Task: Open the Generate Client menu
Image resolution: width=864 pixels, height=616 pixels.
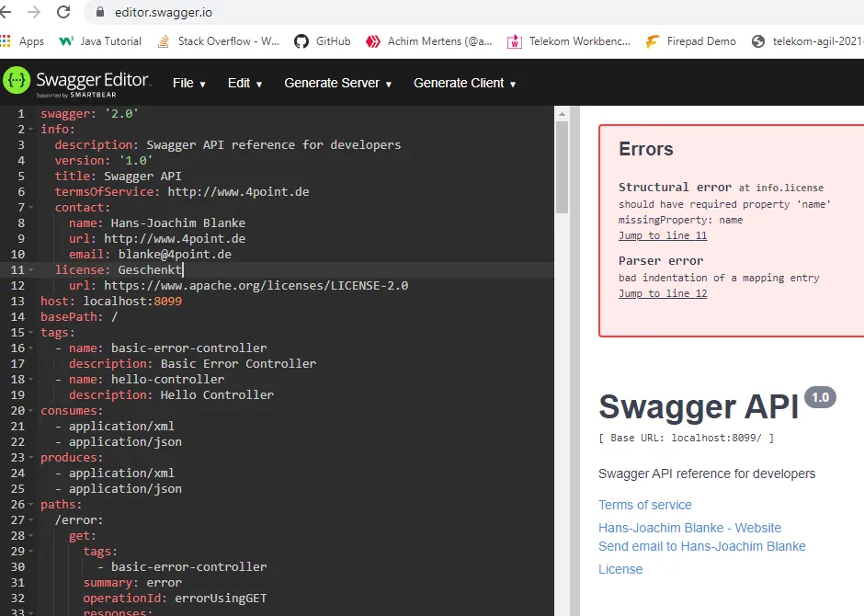Action: (464, 83)
